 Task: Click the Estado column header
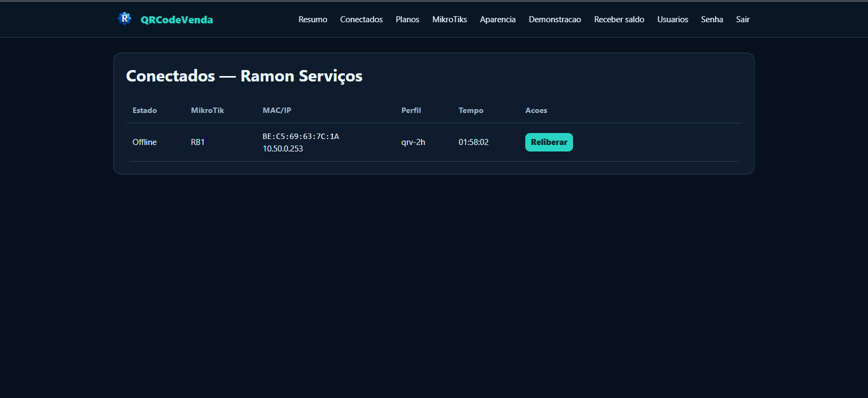[x=144, y=110]
